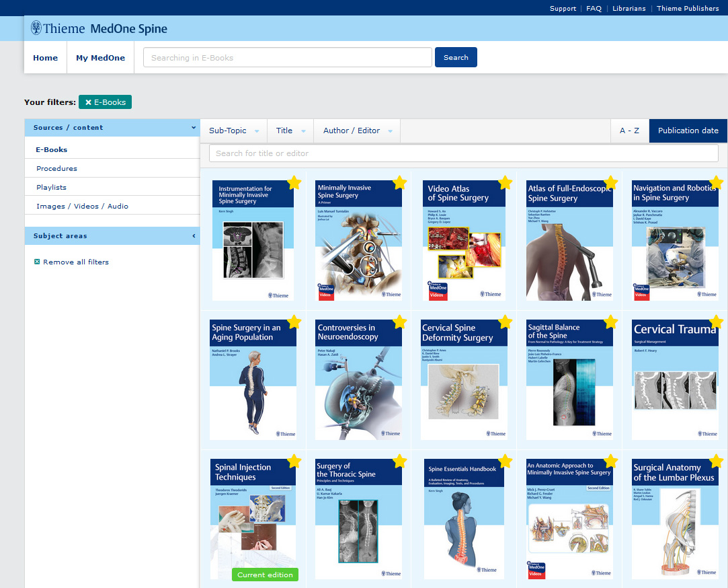Open the Sub-Topic dropdown
Screen dimensions: 728x588
click(233, 131)
